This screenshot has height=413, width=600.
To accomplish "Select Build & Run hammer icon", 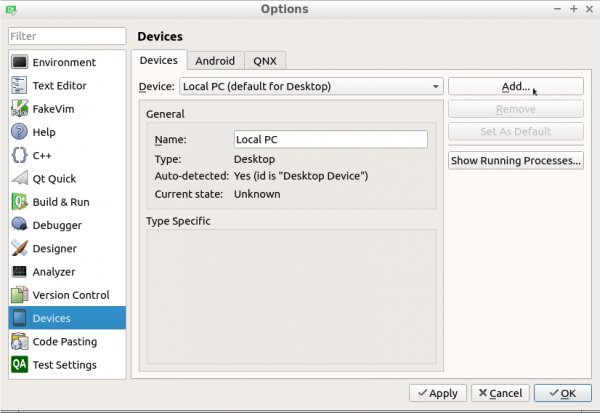I will [19, 202].
